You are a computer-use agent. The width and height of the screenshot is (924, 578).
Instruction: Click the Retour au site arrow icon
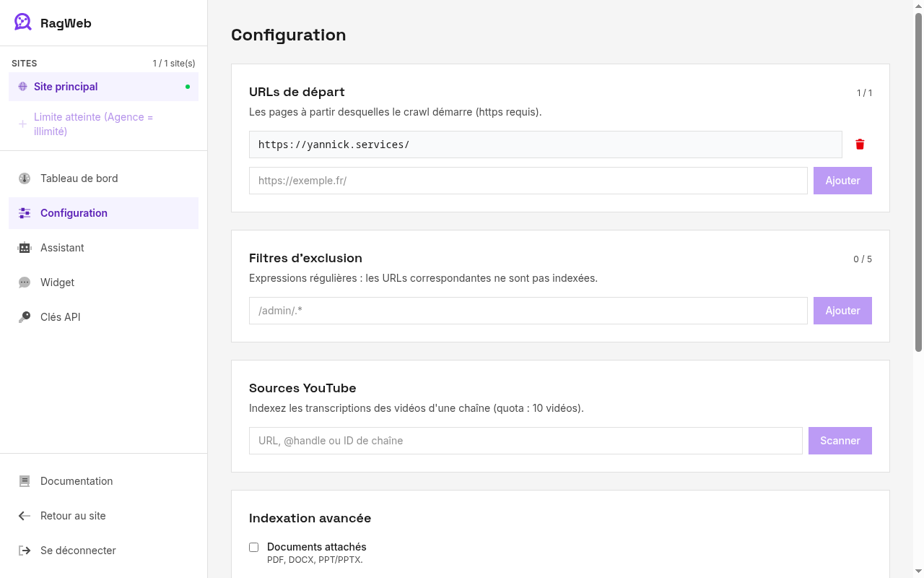[x=25, y=516]
